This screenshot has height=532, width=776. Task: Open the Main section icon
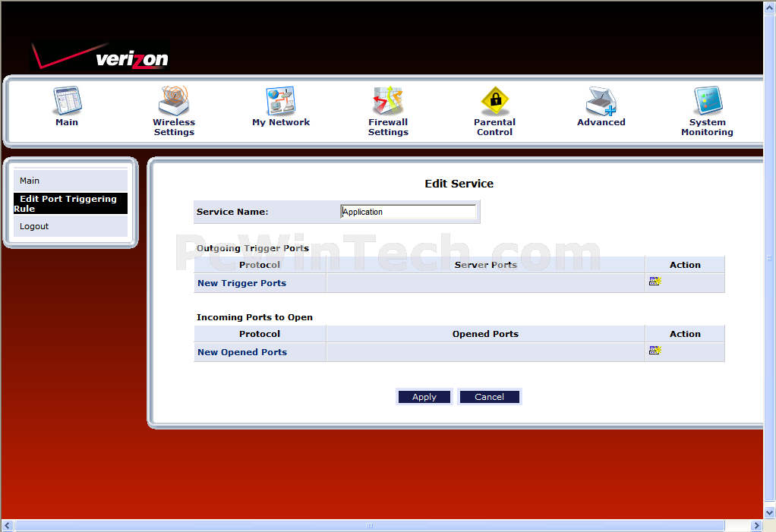click(67, 101)
